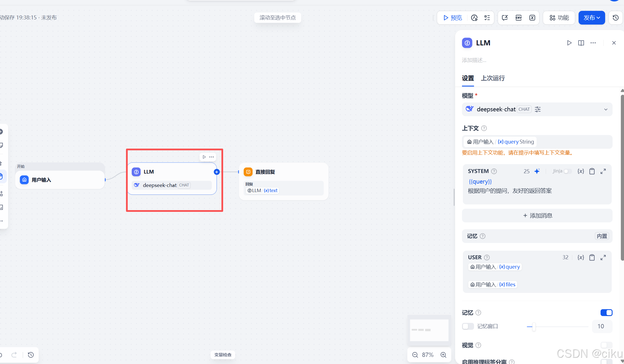Screen dimensions: 624x364
Task: Click the 添加消息 add message button
Action: (537, 216)
